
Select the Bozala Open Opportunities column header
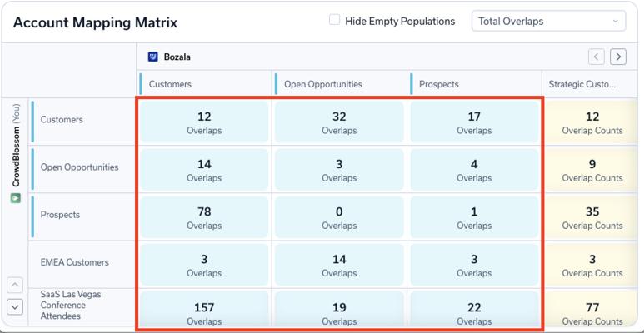[322, 84]
